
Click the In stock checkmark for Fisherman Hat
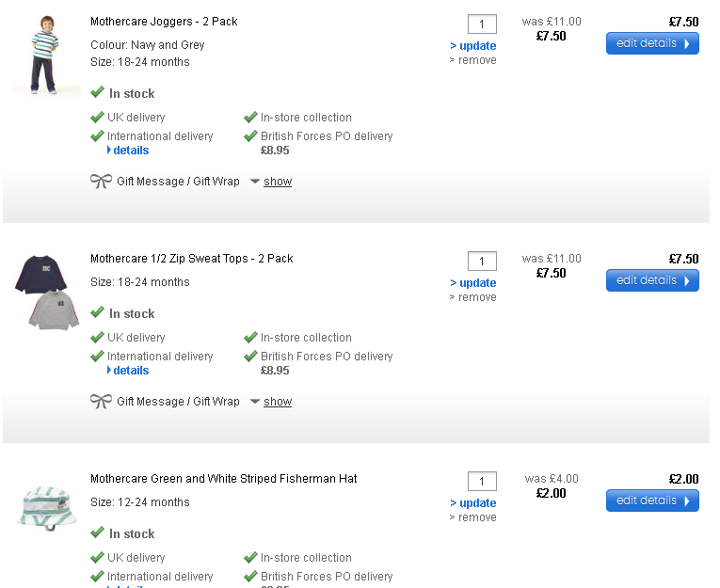pyautogui.click(x=97, y=533)
